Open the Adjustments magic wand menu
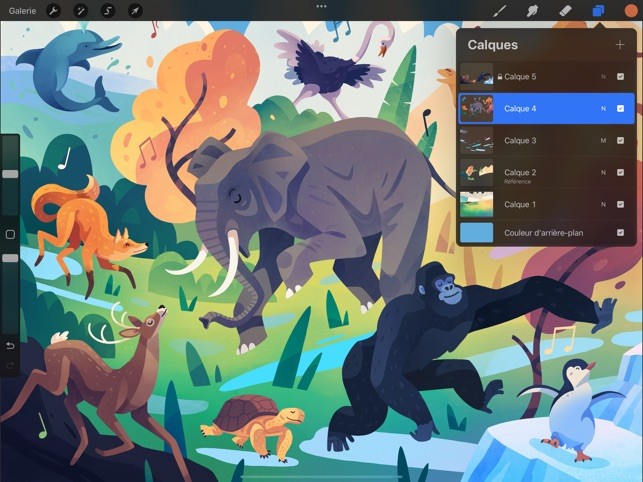The width and height of the screenshot is (643, 482). 80,11
